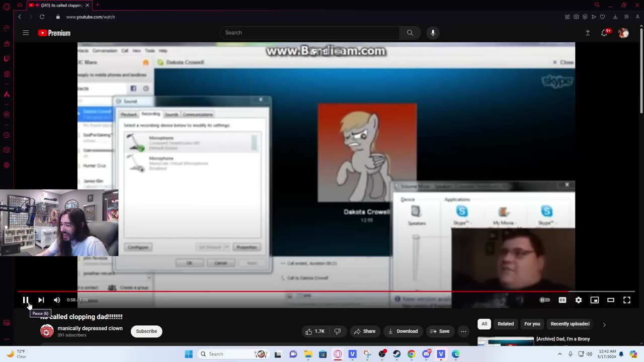Dislike the video

(338, 331)
